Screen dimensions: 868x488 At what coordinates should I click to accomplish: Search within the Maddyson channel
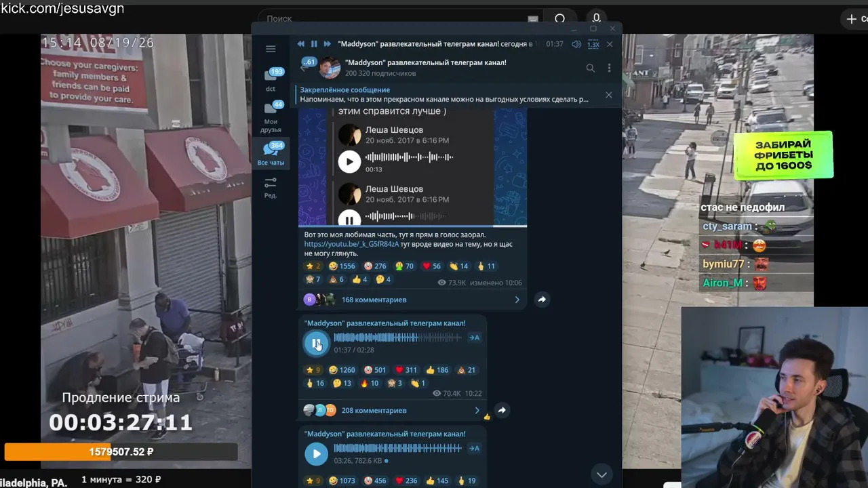[x=590, y=68]
